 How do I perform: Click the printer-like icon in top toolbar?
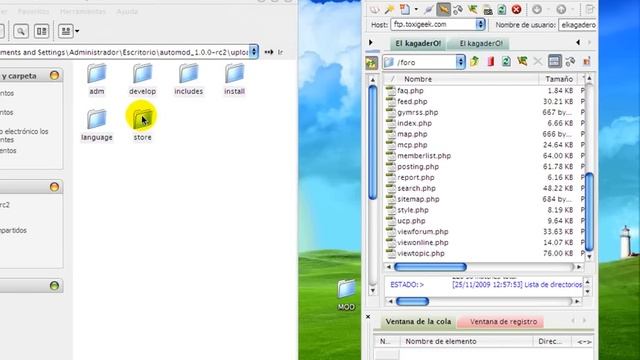pyautogui.click(x=487, y=9)
